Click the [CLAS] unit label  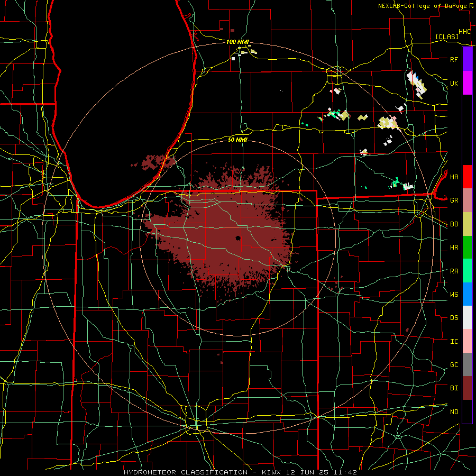click(x=447, y=37)
